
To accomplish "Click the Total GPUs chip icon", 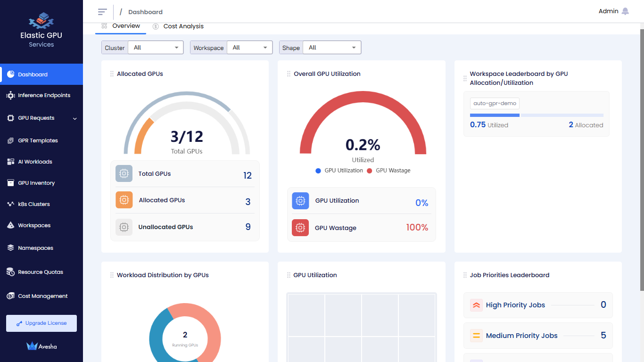I will click(124, 173).
